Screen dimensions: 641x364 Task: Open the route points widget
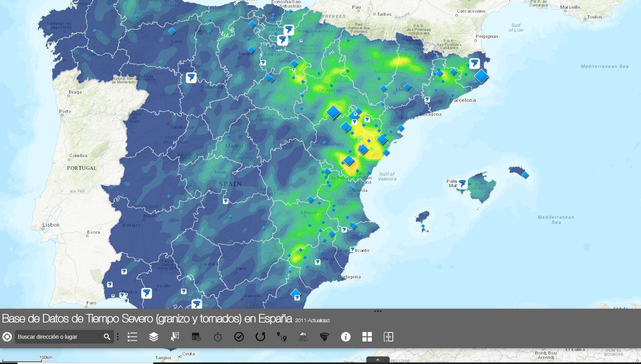tap(282, 337)
